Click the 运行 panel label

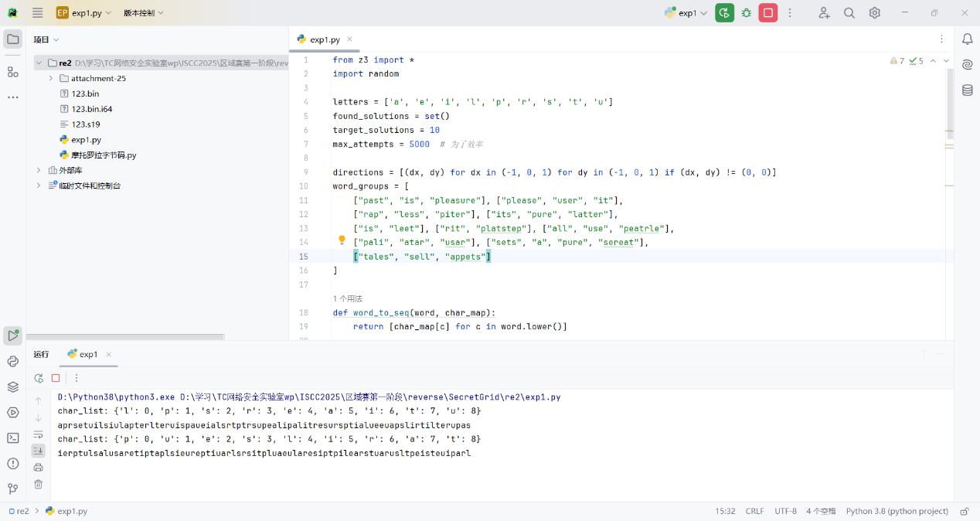(41, 354)
